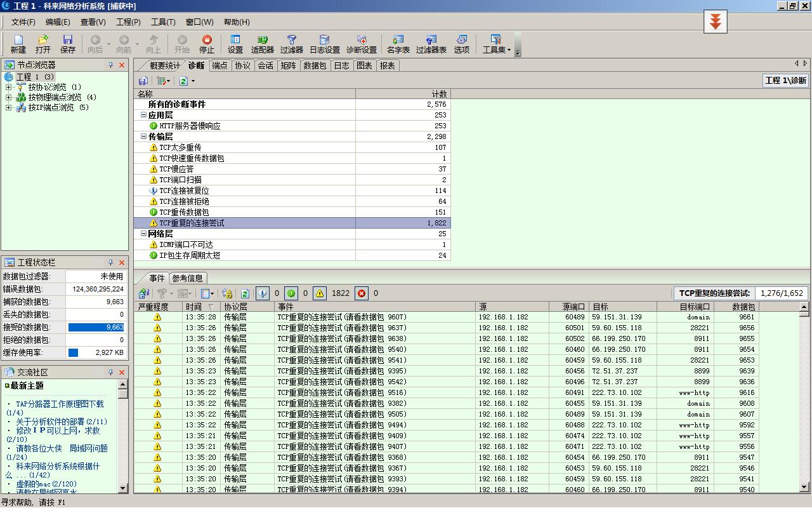Screen dimensions: 812x508
Task: Open the 过滤器 filter tool
Action: [x=291, y=43]
